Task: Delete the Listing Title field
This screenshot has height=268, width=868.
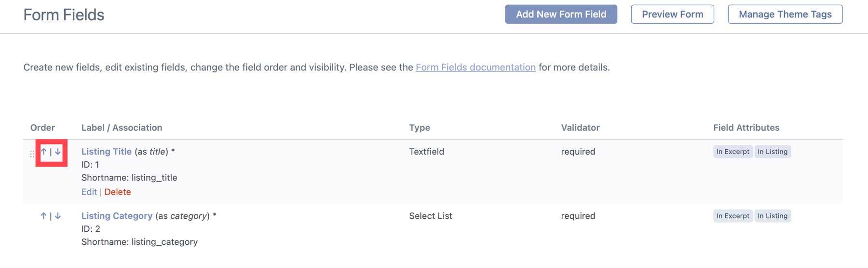Action: (118, 192)
